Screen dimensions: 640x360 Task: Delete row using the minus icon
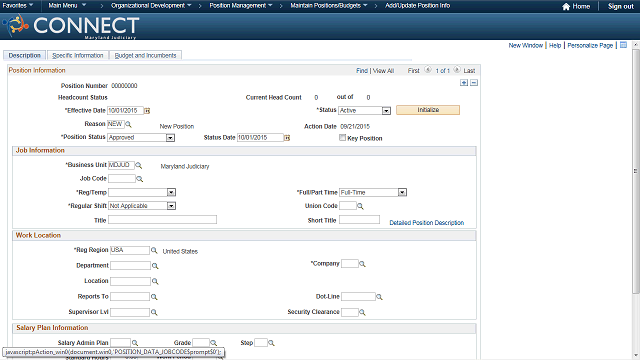[474, 82]
